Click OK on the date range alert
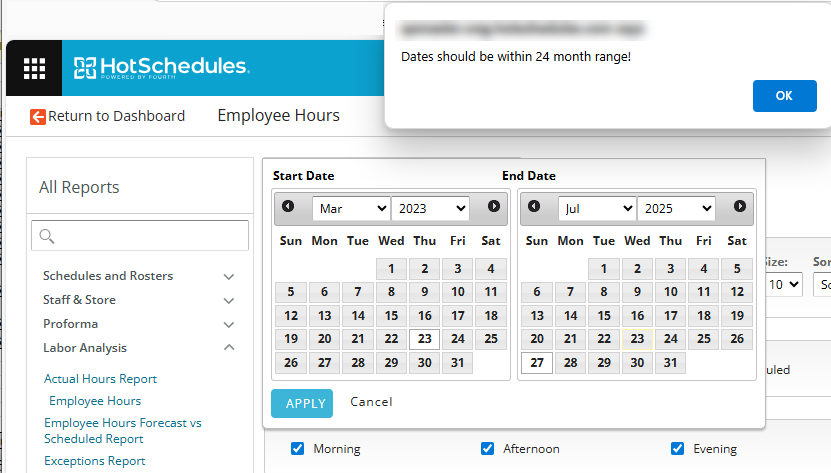 [784, 96]
